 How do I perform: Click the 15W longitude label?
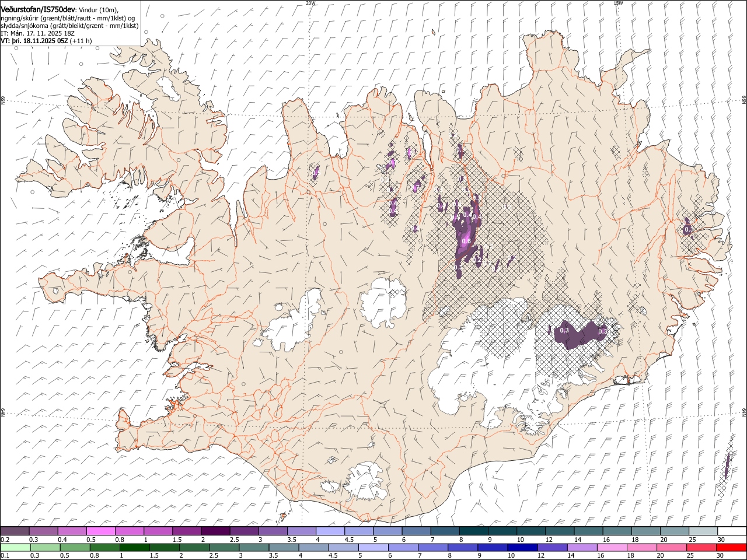tap(618, 3)
